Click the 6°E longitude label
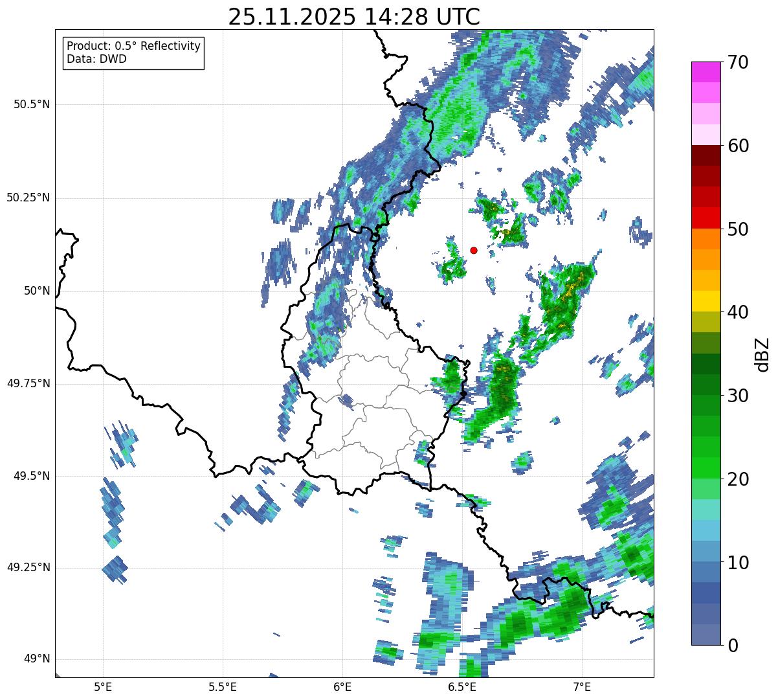 (342, 686)
